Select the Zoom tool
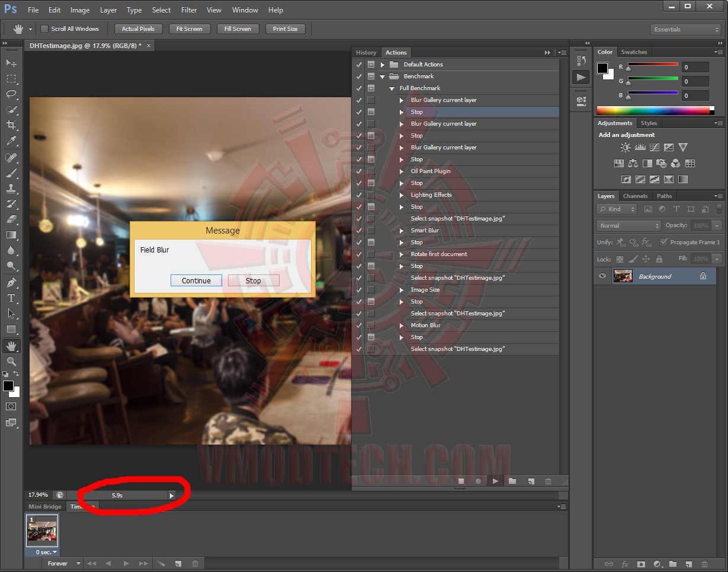This screenshot has height=572, width=728. pos(11,361)
